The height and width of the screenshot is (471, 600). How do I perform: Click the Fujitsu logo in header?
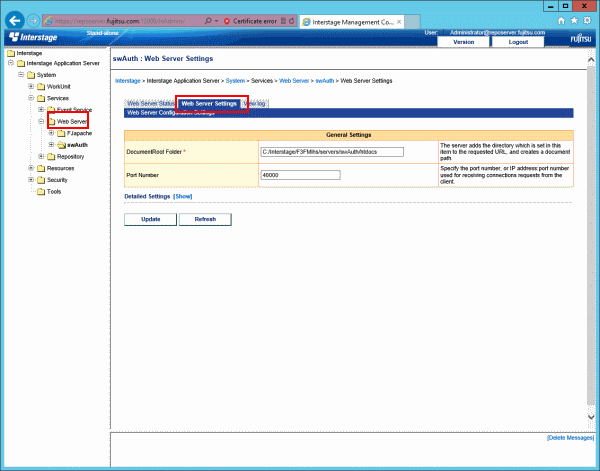(x=580, y=39)
